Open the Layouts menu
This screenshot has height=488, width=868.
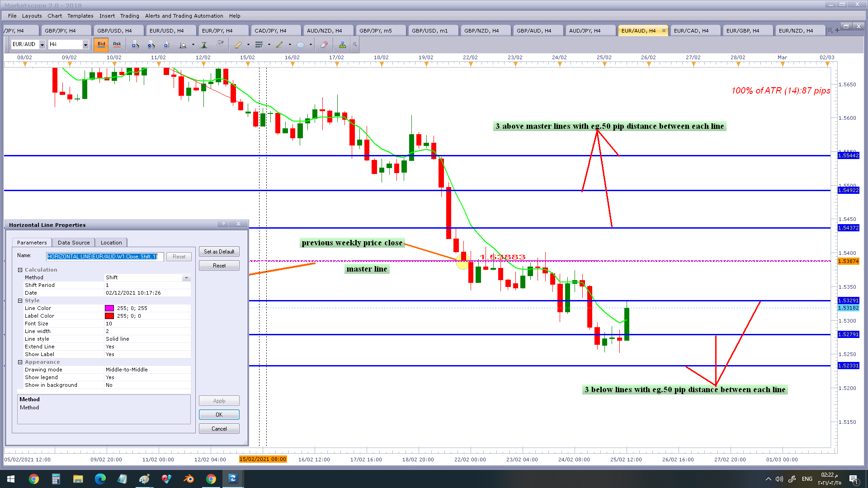click(x=32, y=16)
